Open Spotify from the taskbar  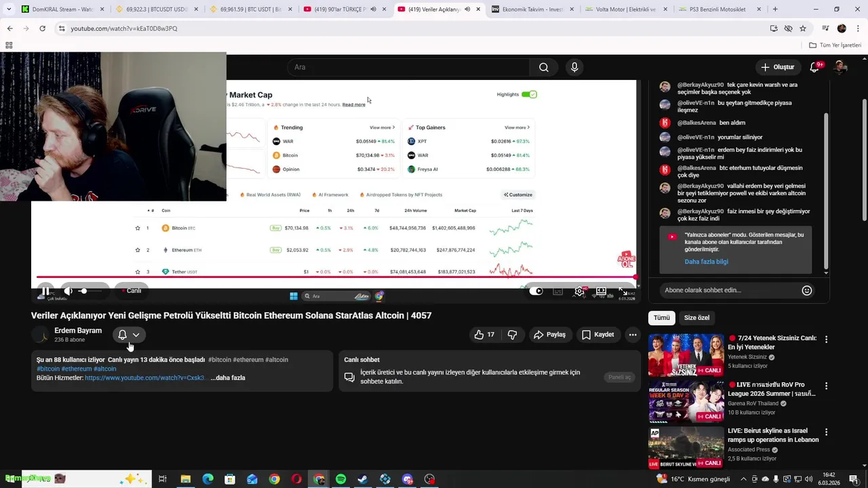341,479
